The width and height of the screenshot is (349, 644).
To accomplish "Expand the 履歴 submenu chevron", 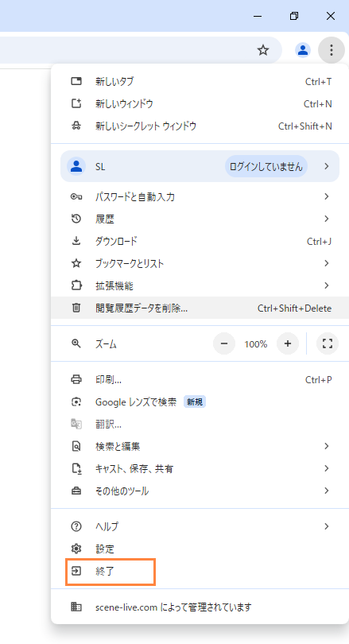I will tap(327, 219).
